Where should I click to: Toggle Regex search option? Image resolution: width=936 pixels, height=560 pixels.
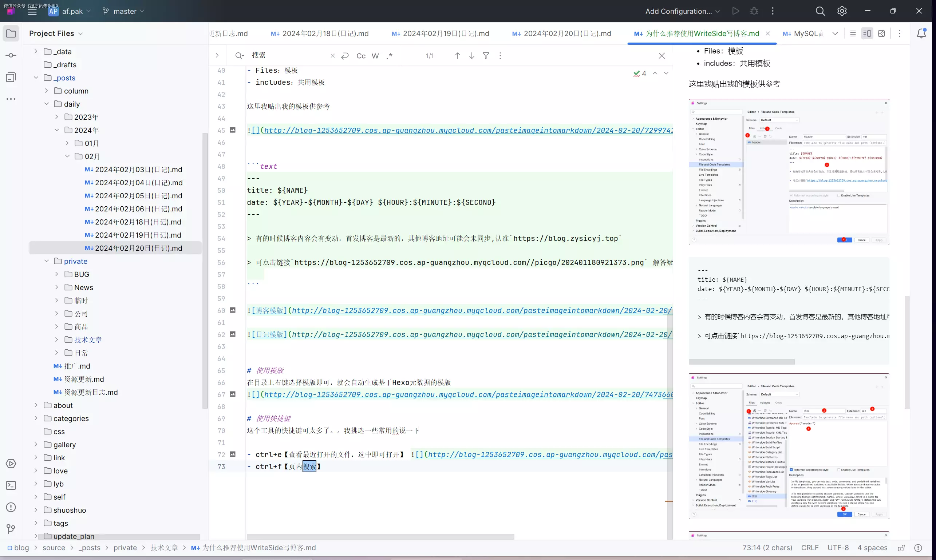tap(389, 56)
